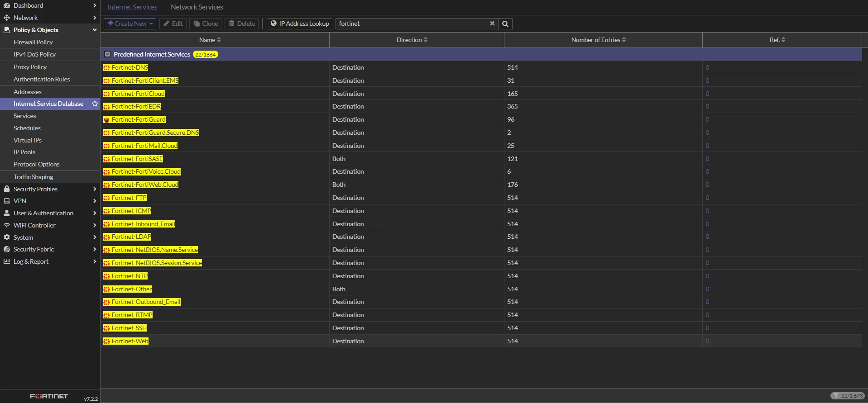The height and width of the screenshot is (403, 868).
Task: Click the Log & Report chart icon
Action: tap(7, 261)
